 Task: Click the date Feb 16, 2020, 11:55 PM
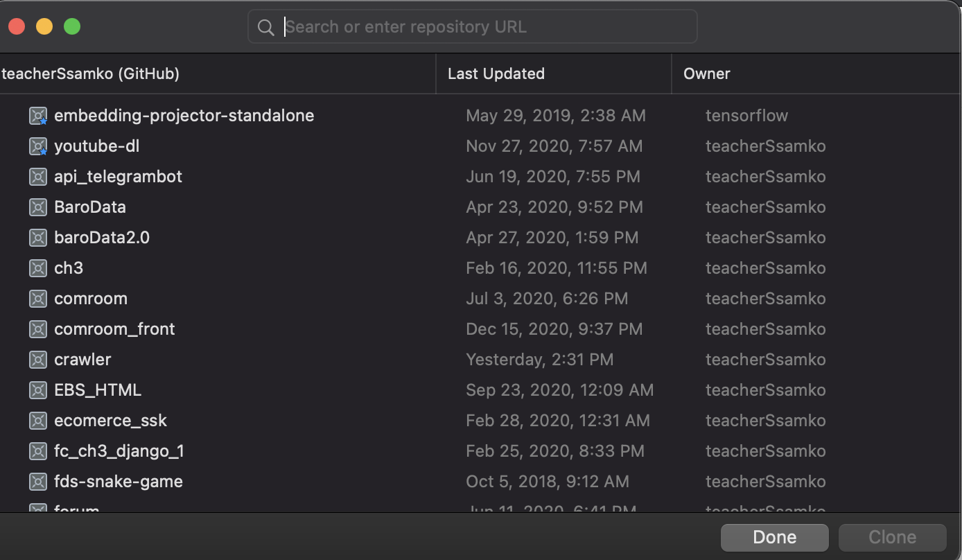coord(557,268)
